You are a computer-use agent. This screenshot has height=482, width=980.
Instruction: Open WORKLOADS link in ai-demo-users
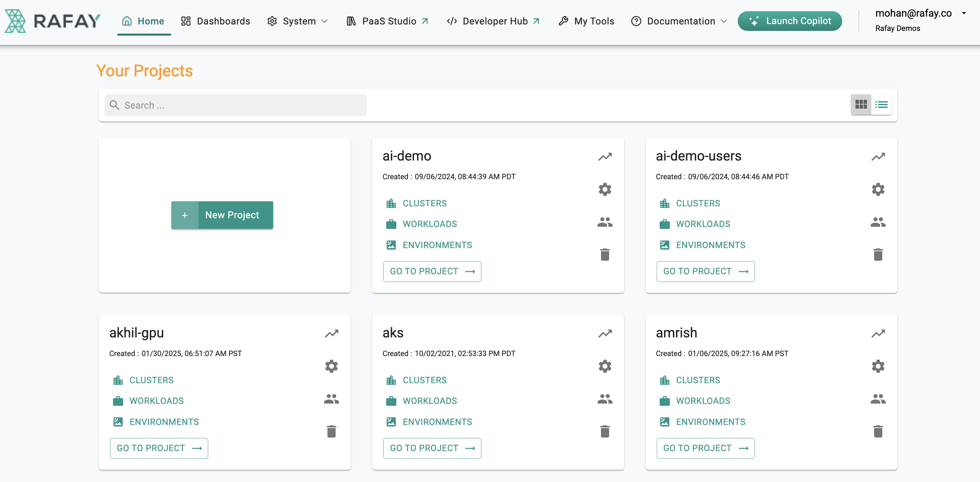[x=695, y=224]
